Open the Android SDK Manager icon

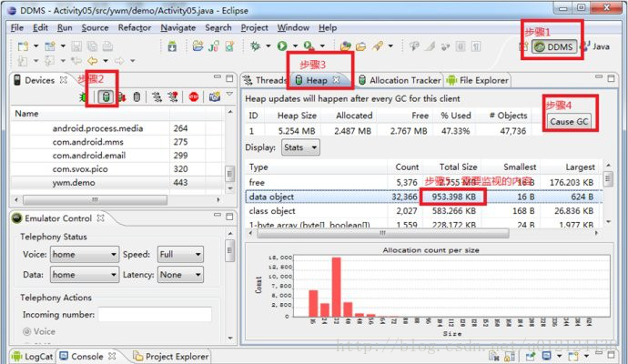coord(172,46)
